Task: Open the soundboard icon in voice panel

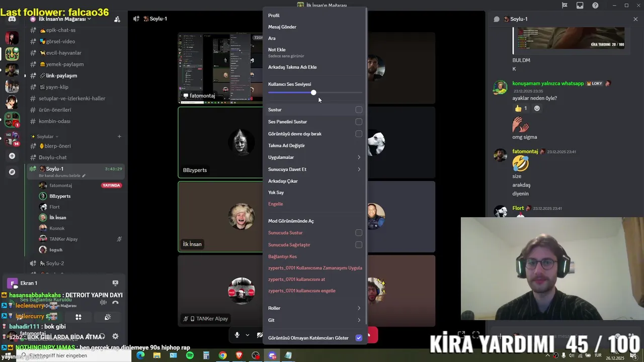Action: (108, 317)
